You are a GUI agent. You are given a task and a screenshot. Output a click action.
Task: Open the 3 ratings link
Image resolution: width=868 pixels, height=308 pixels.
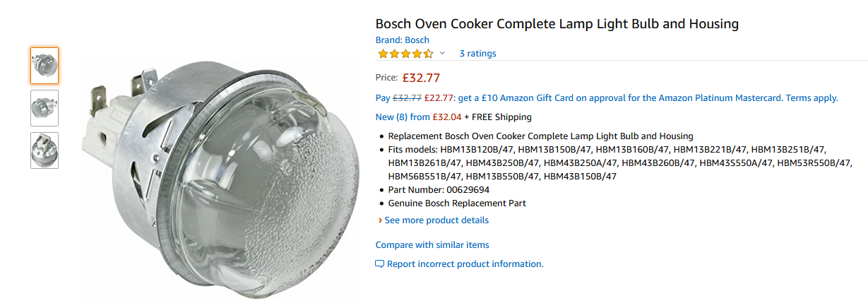point(477,54)
